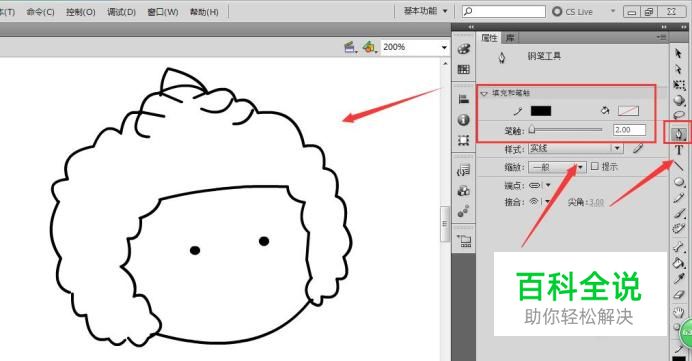
Task: Click the 钢笔工具 label
Action: [544, 56]
